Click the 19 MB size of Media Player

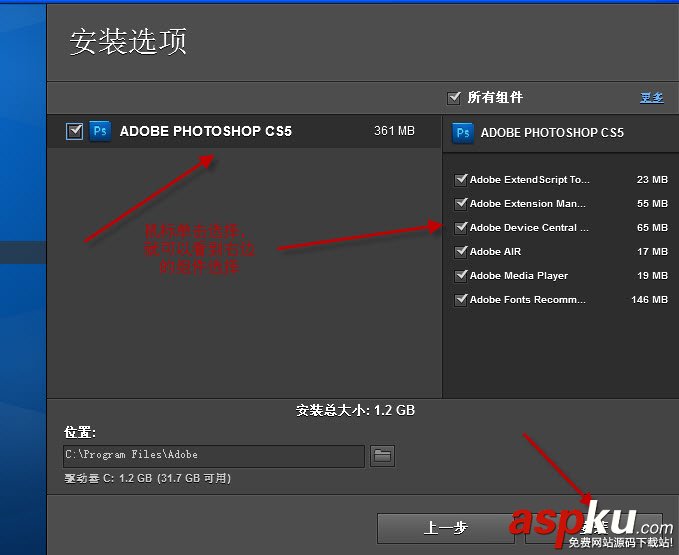[652, 275]
